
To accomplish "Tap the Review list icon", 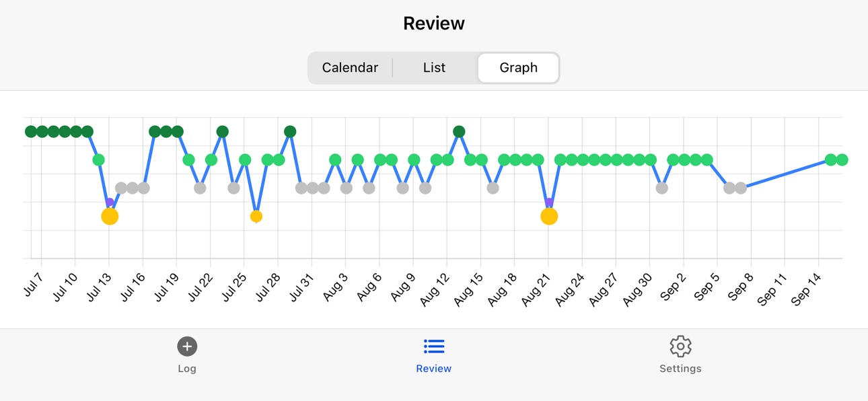I will 434,347.
